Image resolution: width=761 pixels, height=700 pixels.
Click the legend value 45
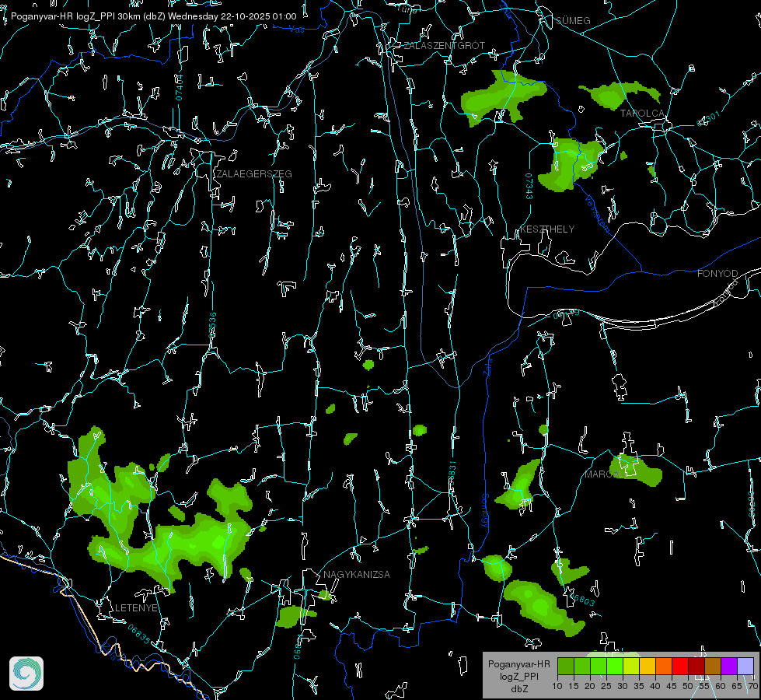point(671,687)
